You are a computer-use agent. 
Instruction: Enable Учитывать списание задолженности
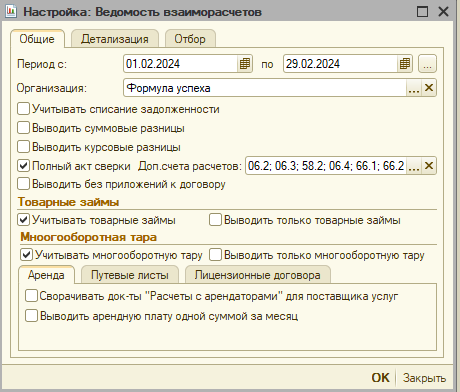coord(23,109)
